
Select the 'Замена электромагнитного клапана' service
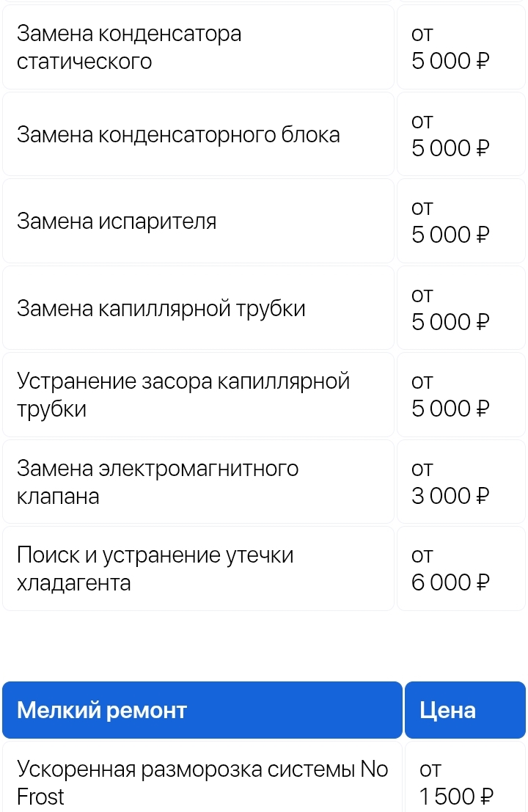(198, 482)
